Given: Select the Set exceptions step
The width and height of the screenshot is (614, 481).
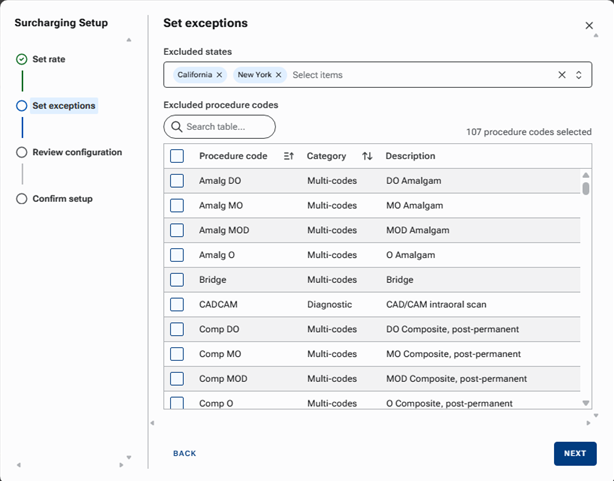Looking at the screenshot, I should tap(64, 106).
